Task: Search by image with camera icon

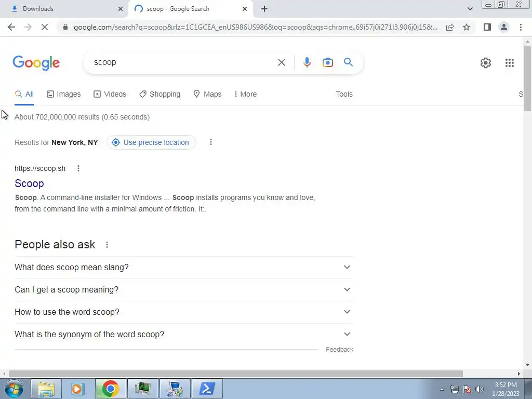Action: point(327,62)
